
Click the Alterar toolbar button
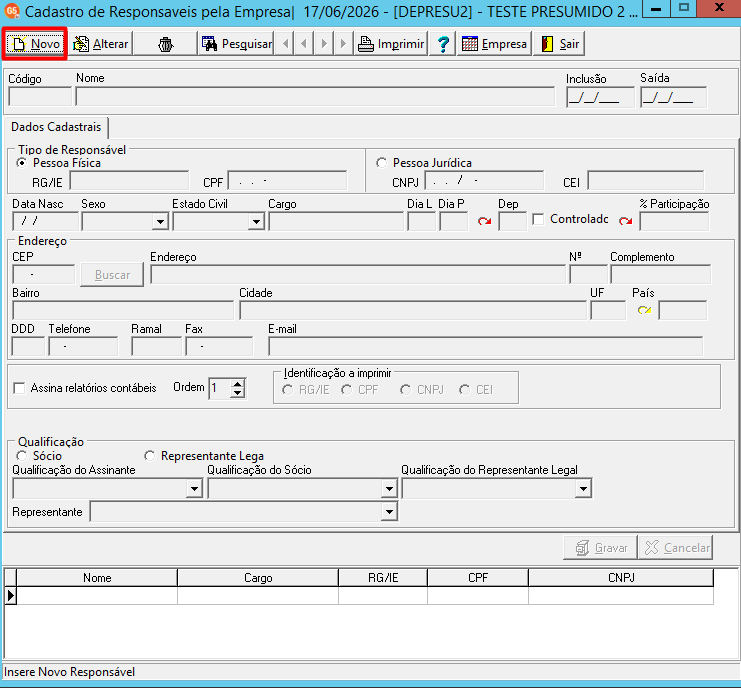tap(101, 44)
